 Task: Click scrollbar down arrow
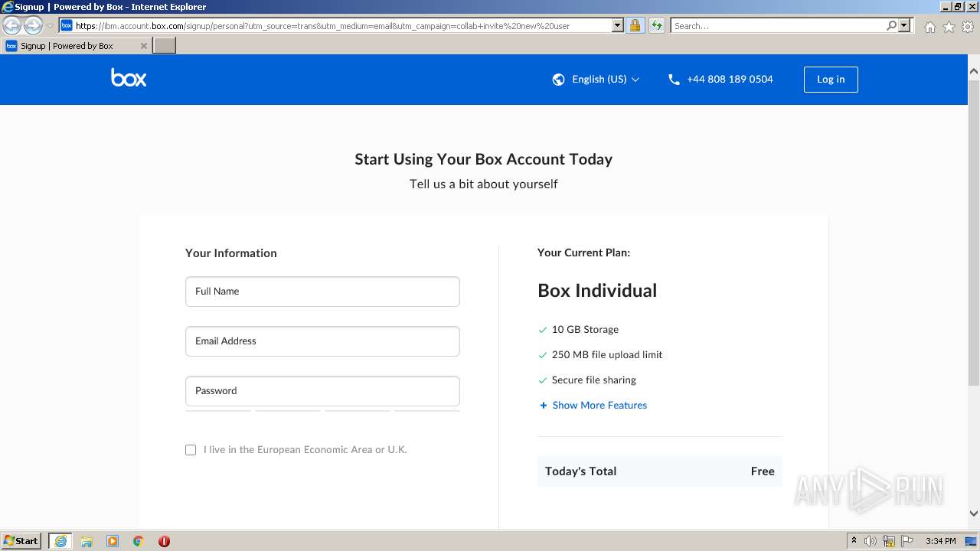974,514
